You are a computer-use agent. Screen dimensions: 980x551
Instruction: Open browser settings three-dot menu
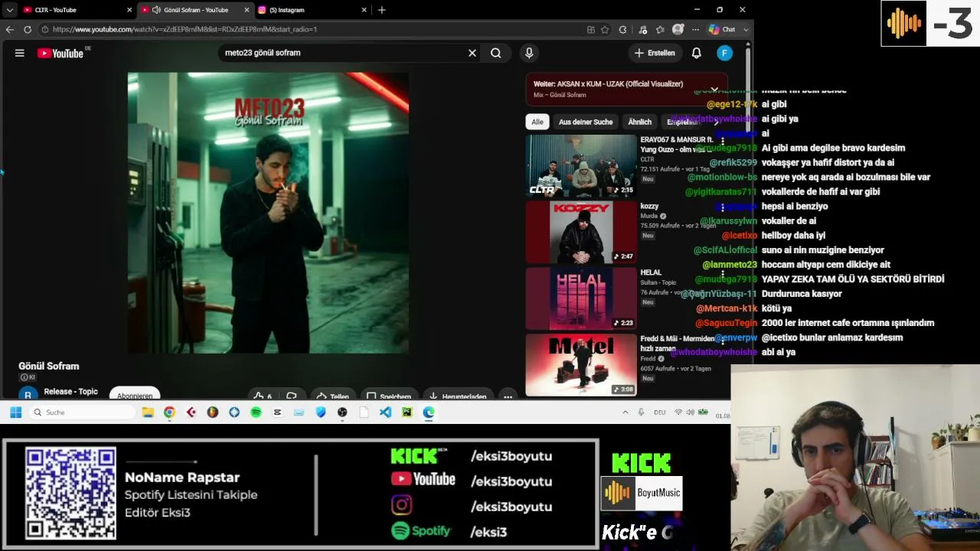click(695, 29)
